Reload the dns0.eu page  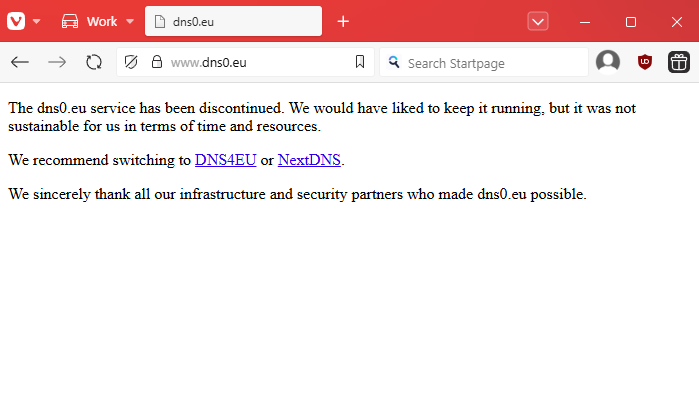(94, 62)
